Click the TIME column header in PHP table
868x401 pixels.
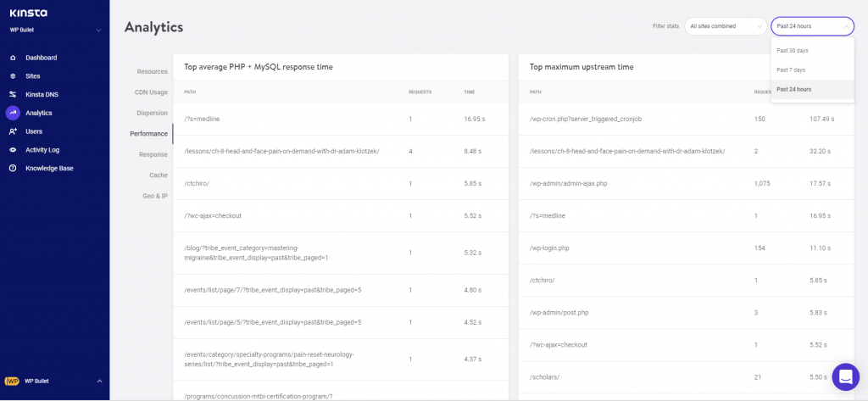(470, 92)
